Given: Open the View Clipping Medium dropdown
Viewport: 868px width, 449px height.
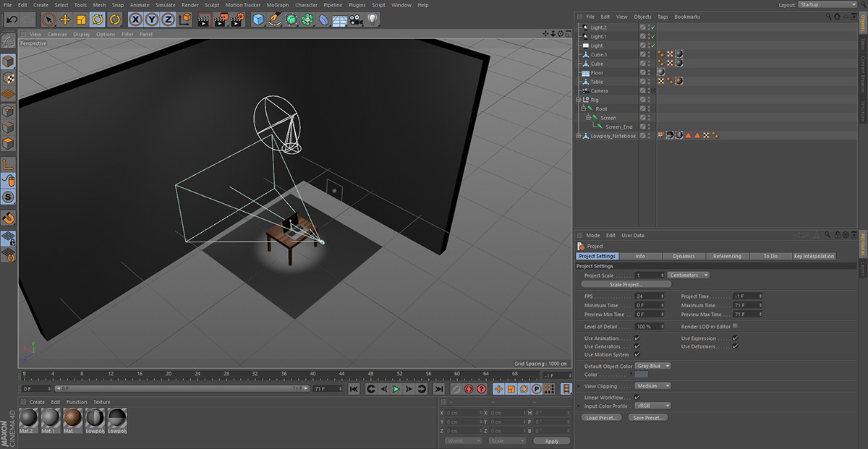Looking at the screenshot, I should [652, 386].
